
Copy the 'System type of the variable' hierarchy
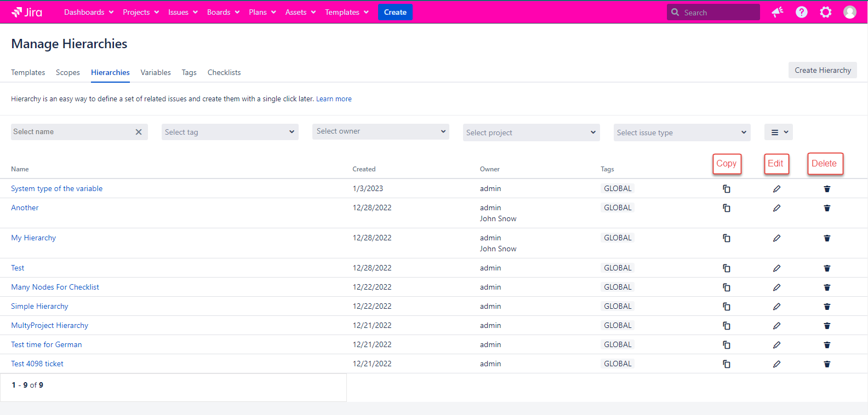pyautogui.click(x=726, y=189)
